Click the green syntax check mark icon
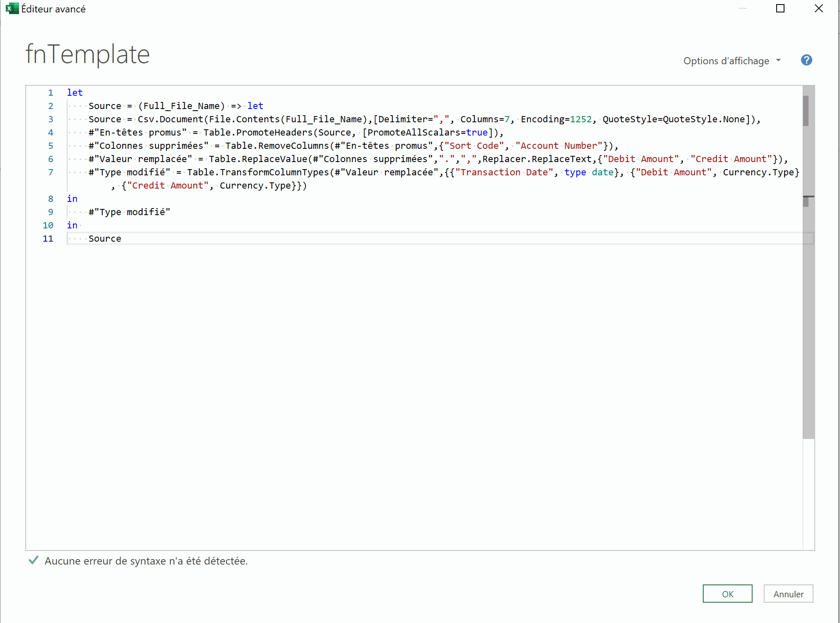 [x=34, y=560]
